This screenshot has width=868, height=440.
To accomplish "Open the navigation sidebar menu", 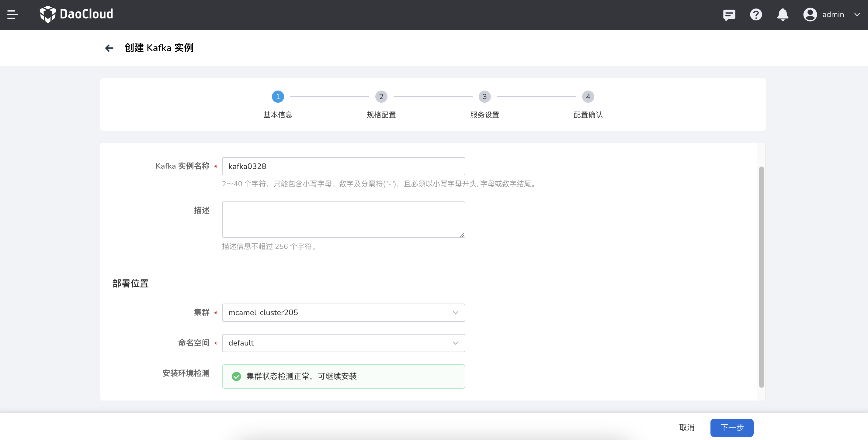I will pyautogui.click(x=13, y=14).
